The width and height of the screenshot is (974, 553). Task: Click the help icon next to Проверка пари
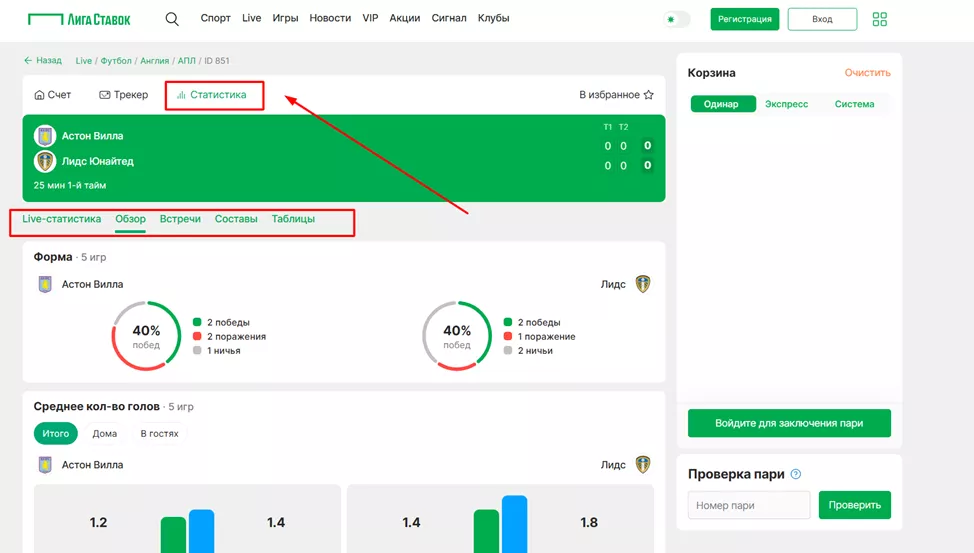click(796, 474)
